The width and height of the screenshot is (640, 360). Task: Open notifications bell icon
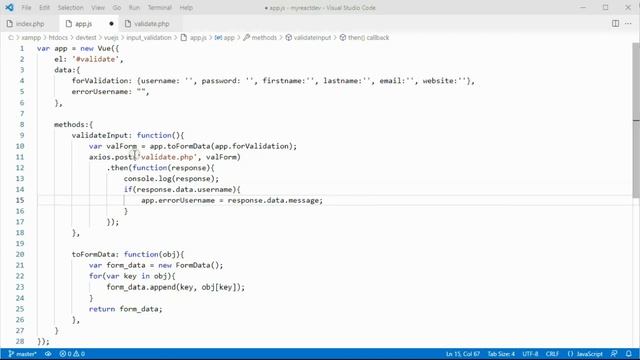[x=629, y=354]
